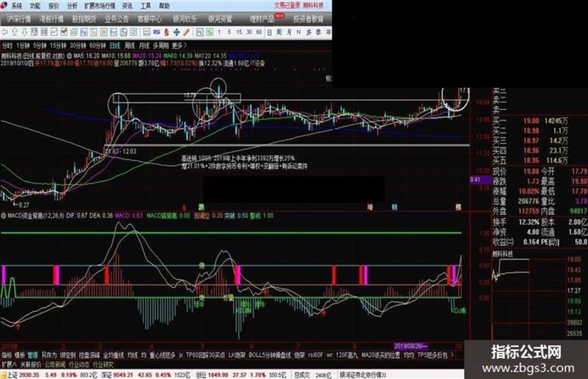Screen dimensions: 588x379
Task: Switch chart to 多周期 view
Action: (x=161, y=45)
